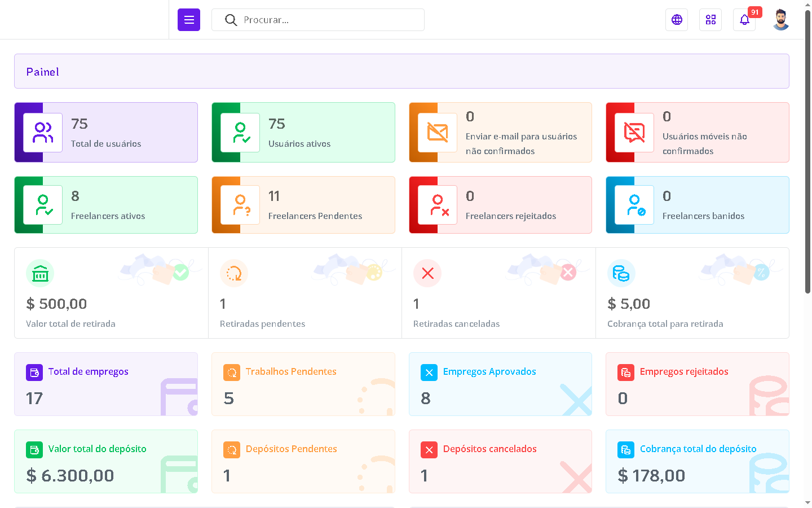812x508 pixels.
Task: Click the page vertical scrollbar
Action: click(807, 152)
